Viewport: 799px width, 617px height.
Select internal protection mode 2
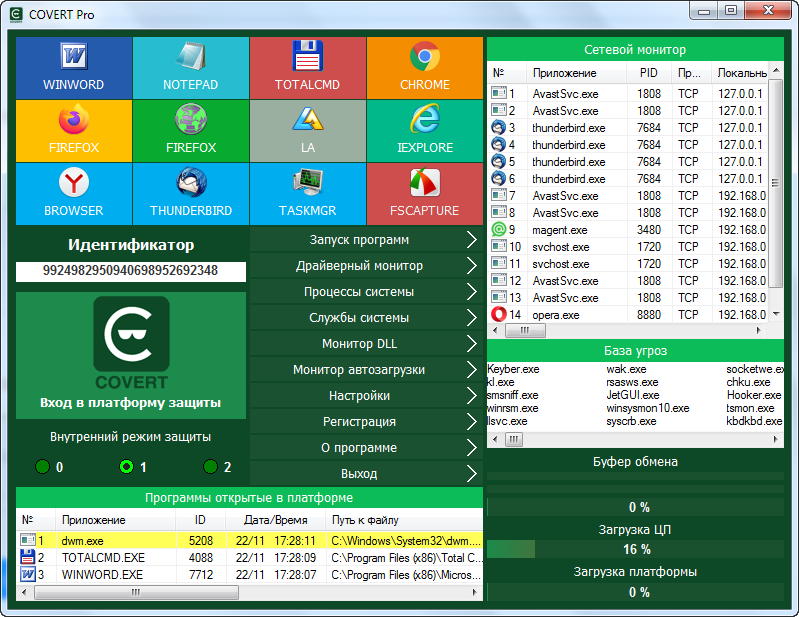coord(210,467)
